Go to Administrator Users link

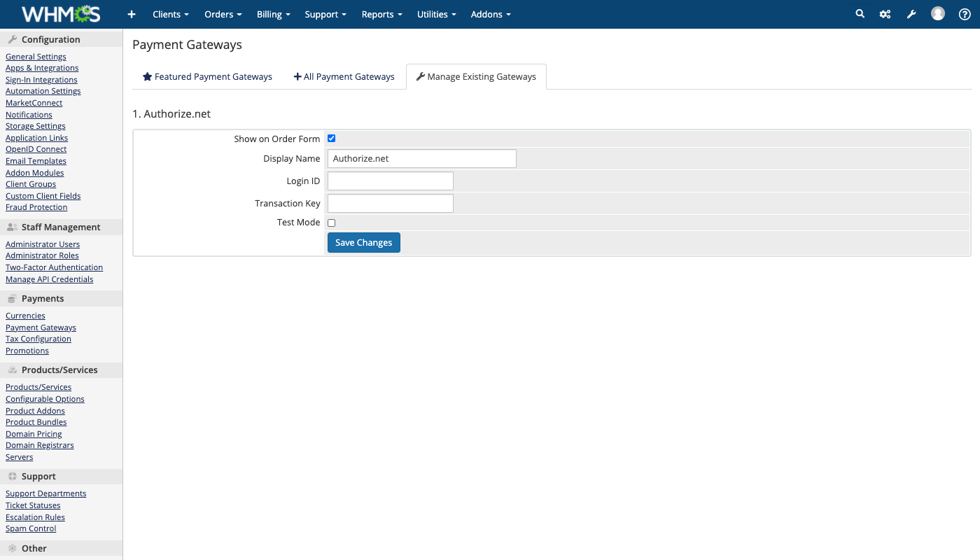(43, 244)
